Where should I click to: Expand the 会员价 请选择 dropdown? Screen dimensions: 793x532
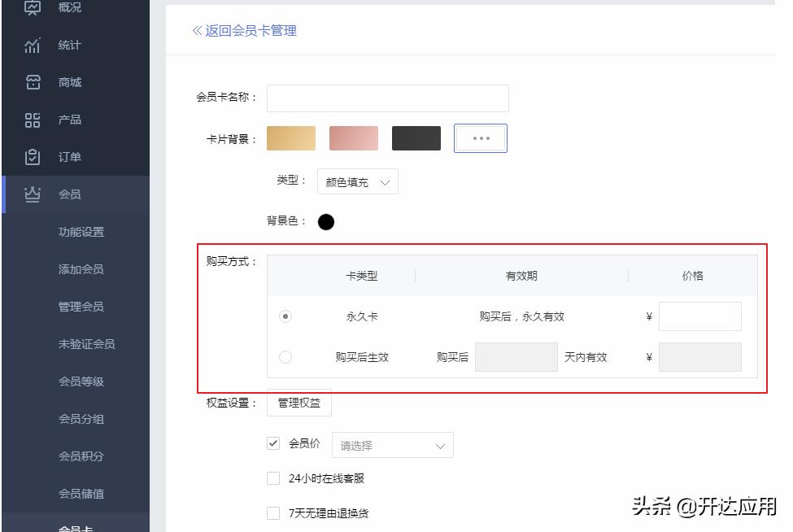click(393, 445)
